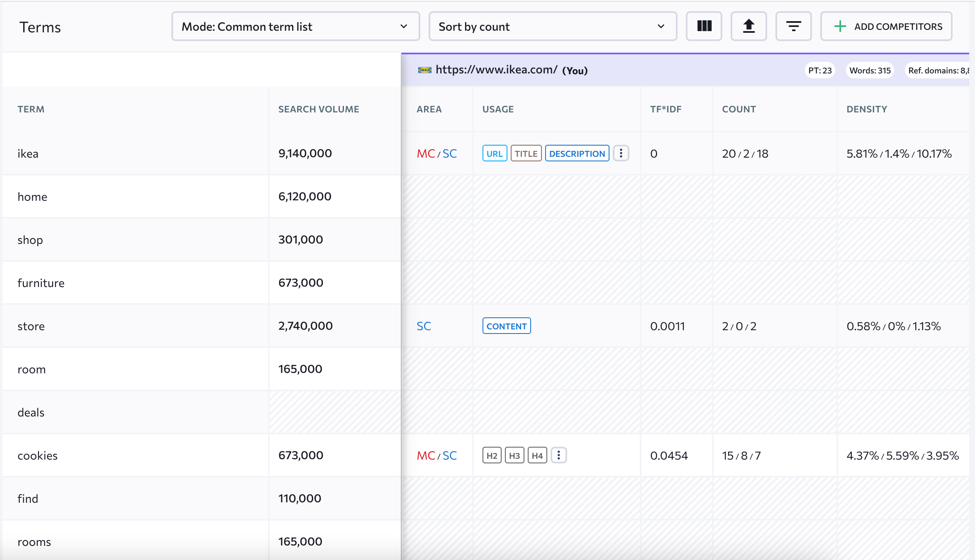Click the ikea term in the list

click(x=27, y=153)
